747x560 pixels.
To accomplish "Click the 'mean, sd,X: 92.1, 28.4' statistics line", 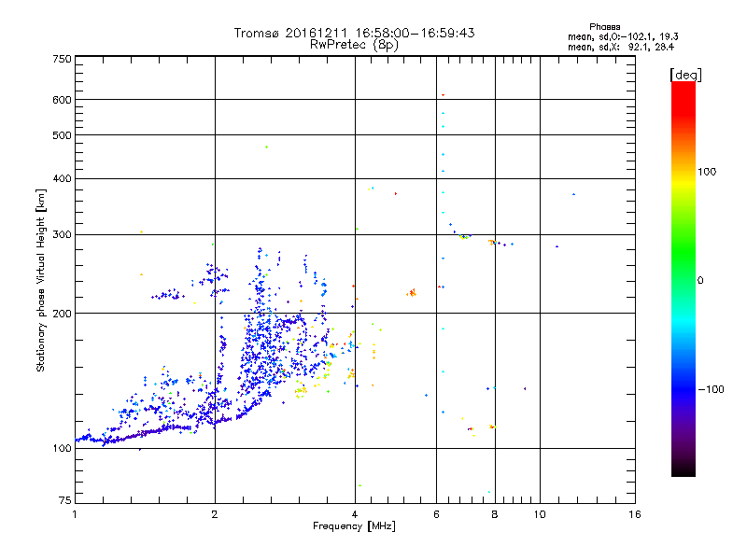I will [621, 47].
